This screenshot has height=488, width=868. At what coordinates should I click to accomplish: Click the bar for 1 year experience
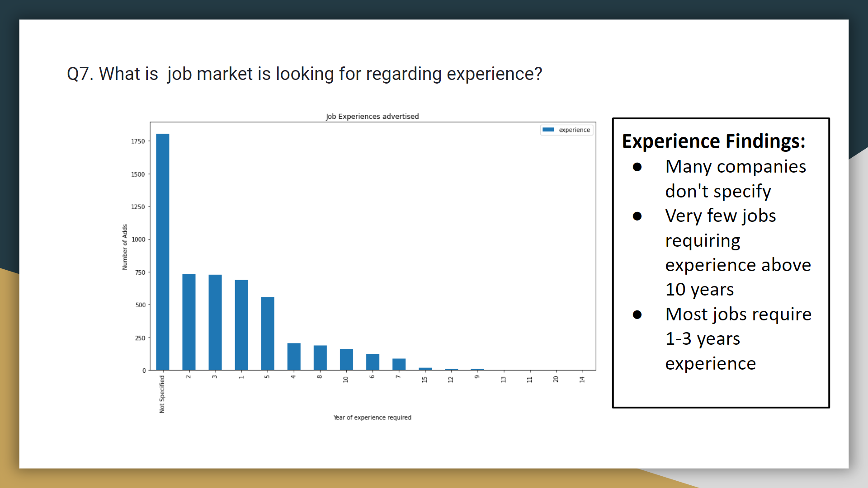click(241, 325)
